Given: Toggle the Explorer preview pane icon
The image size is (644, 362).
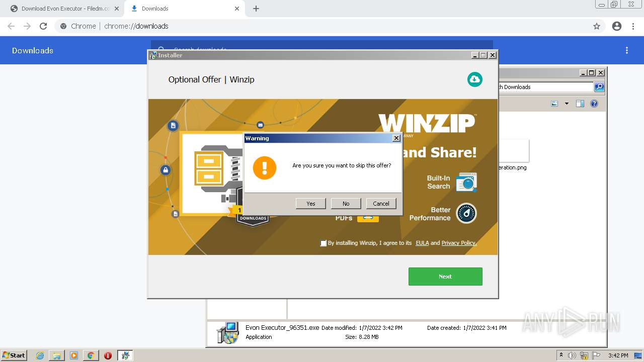Looking at the screenshot, I should point(580,104).
